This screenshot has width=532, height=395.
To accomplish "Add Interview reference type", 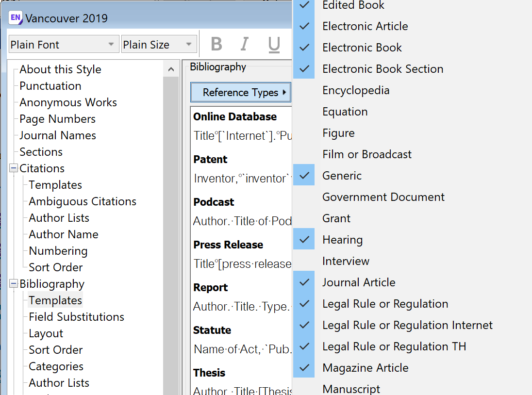I will [346, 261].
